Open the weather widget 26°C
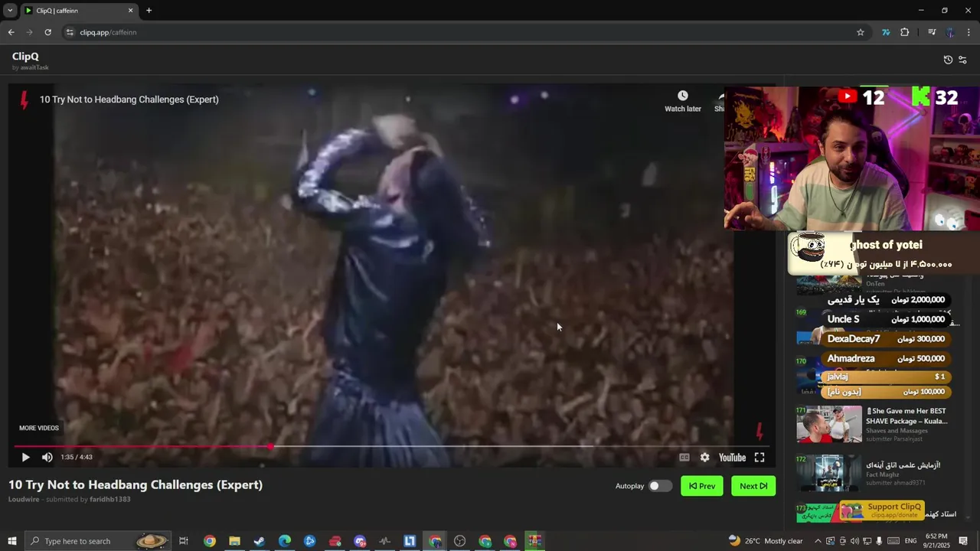980x551 pixels. (765, 541)
